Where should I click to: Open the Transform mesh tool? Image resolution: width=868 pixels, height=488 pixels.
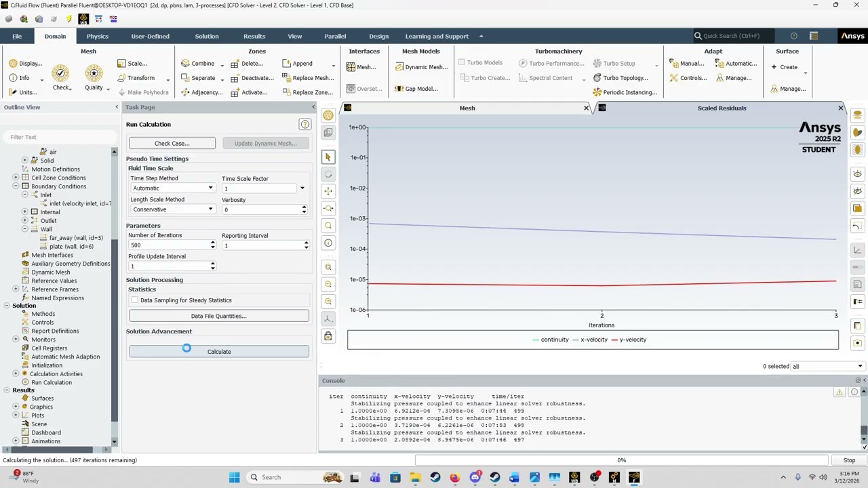click(x=136, y=78)
